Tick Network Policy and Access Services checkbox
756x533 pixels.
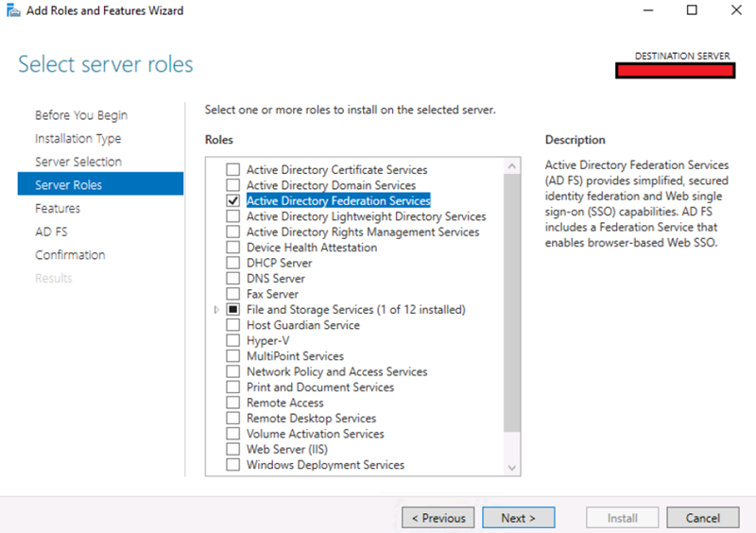[232, 371]
